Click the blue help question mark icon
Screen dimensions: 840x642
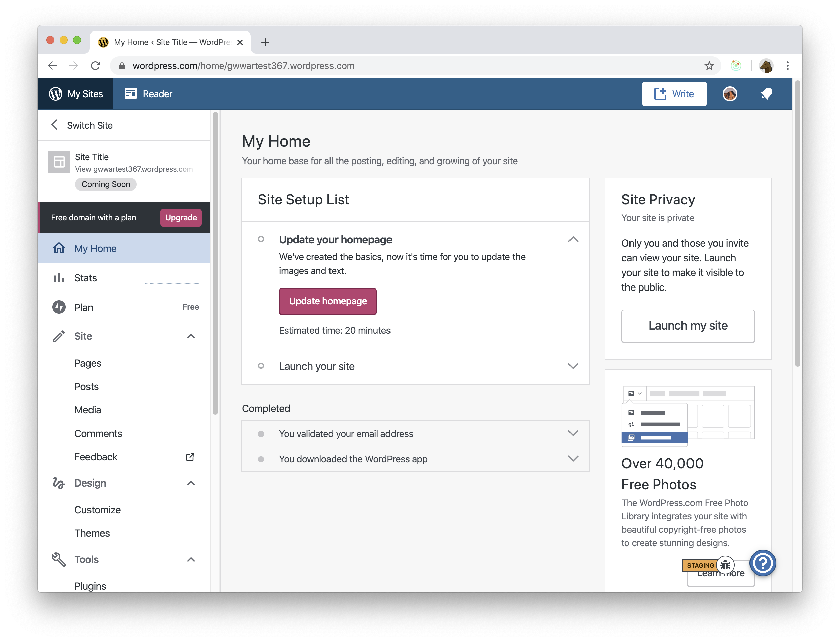pyautogui.click(x=762, y=563)
